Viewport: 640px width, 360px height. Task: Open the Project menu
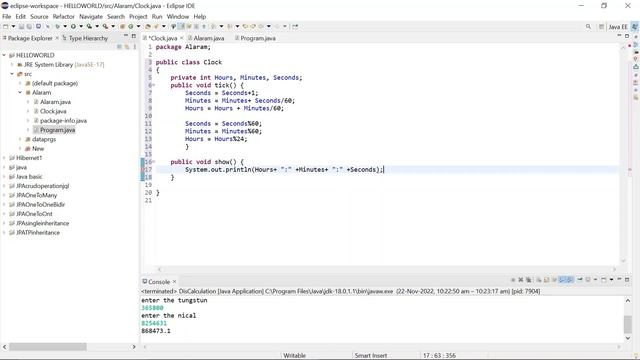pos(138,16)
